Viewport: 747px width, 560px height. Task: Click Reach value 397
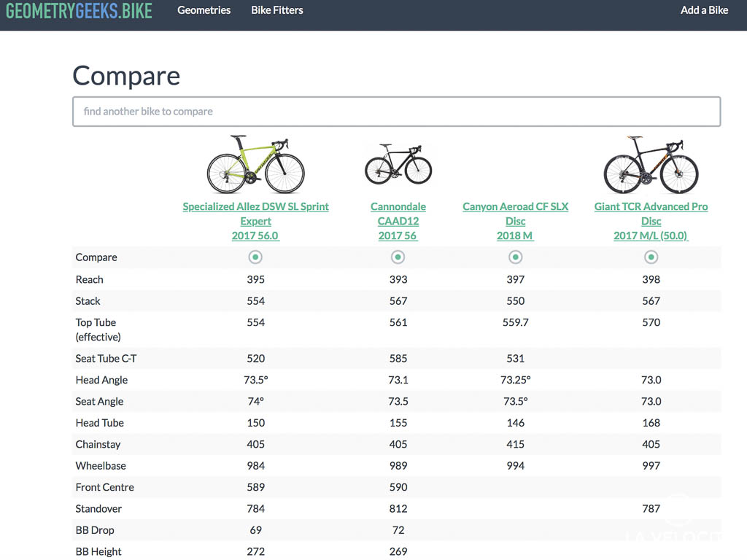(x=516, y=279)
